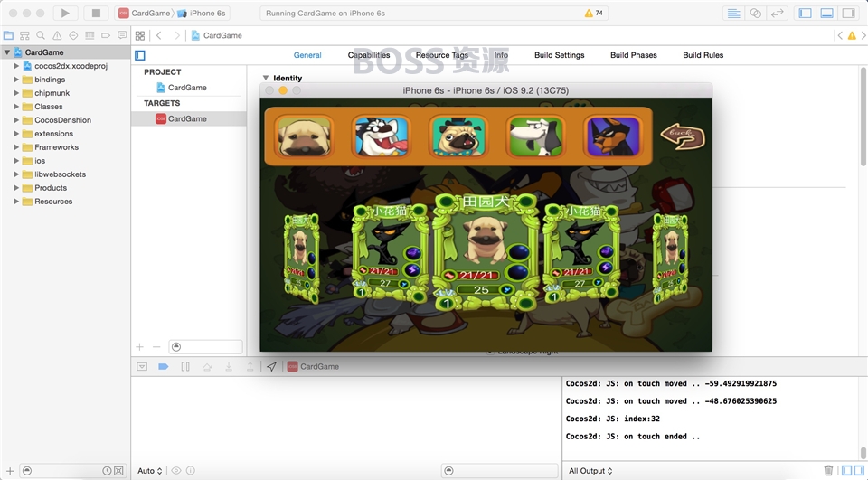The image size is (868, 480).
Task: Choose the iPhone 6s run destination
Action: click(x=202, y=13)
